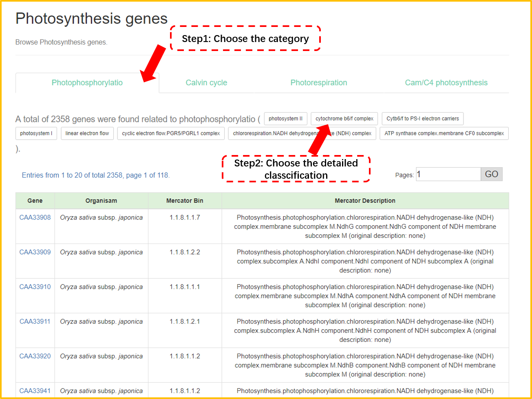Choose cyclic electron flow.PGR5/PGRL1 complex
The width and height of the screenshot is (532, 399).
(x=171, y=133)
